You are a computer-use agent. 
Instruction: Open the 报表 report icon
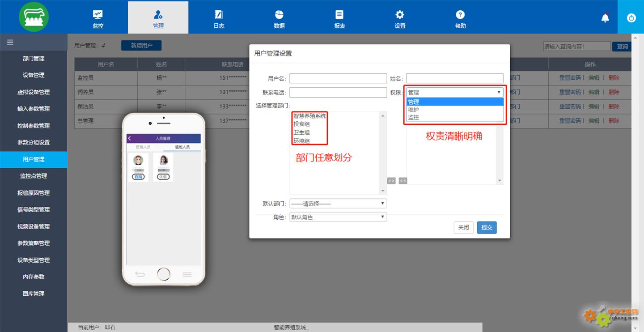click(x=339, y=14)
